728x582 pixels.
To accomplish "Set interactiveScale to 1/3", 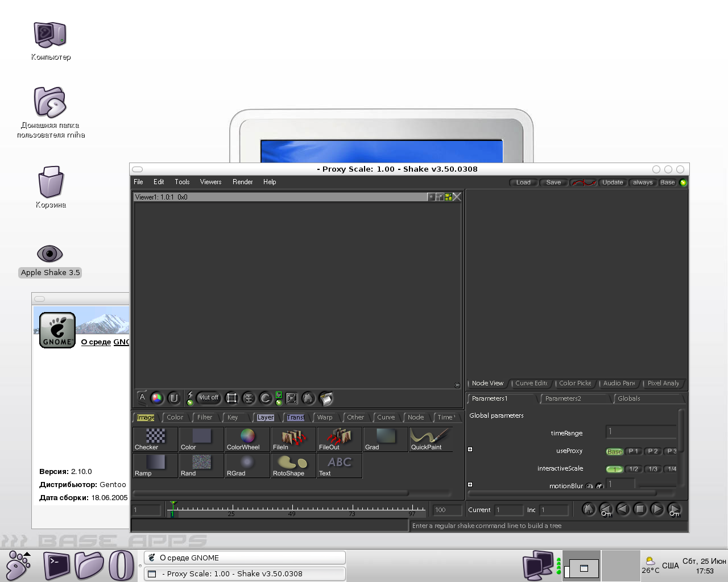I will (652, 469).
